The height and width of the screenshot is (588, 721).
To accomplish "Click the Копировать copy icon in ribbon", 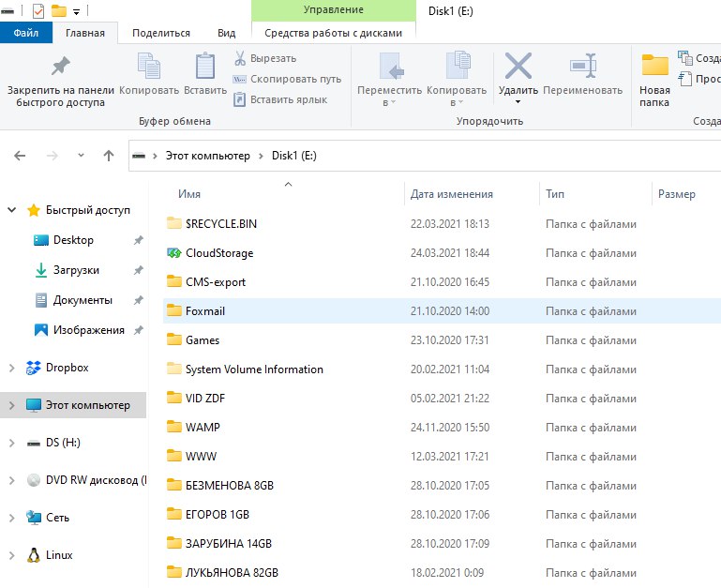I will (149, 66).
